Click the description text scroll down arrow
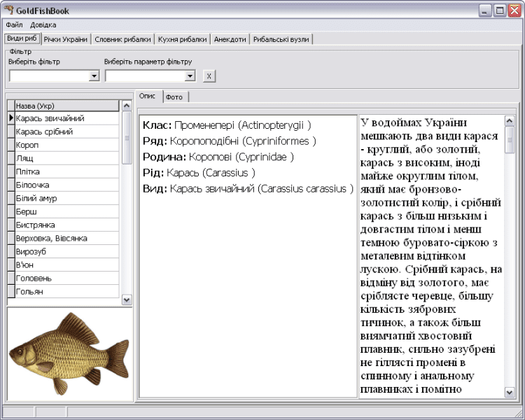The image size is (525, 420). [x=510, y=392]
